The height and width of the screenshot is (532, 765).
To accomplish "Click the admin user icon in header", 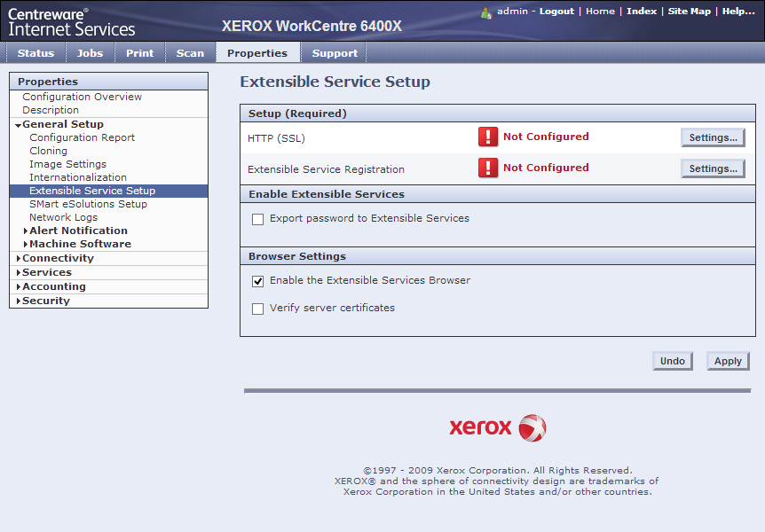I will click(486, 12).
